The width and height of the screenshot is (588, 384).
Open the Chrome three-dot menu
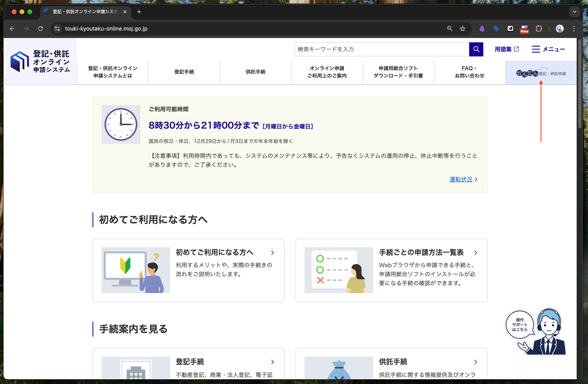click(573, 29)
